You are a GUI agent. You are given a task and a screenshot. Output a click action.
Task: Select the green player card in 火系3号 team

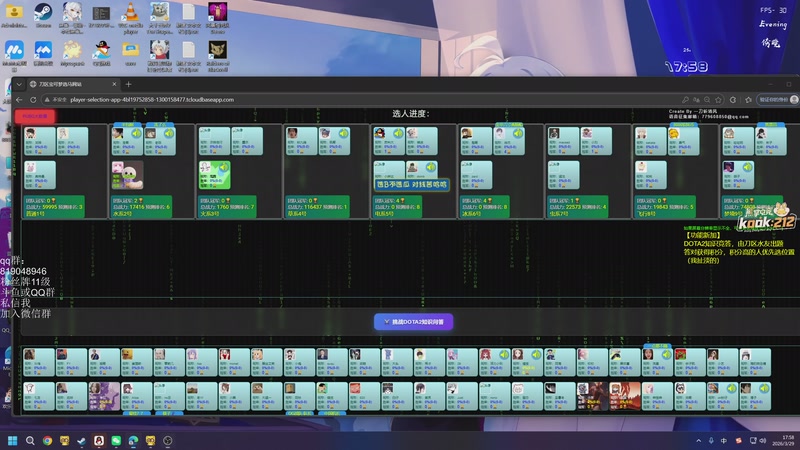[215, 175]
